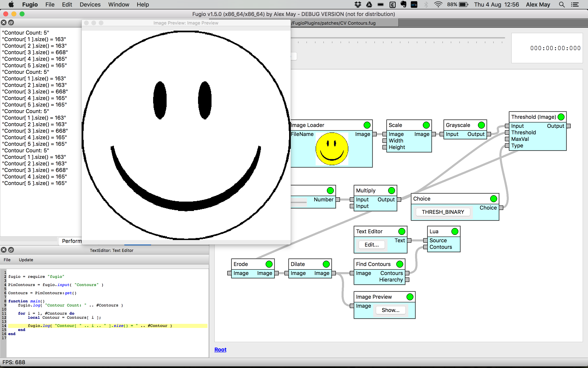Click the Threshold (Image) node's green status light
The width and height of the screenshot is (588, 368).
coord(561,117)
